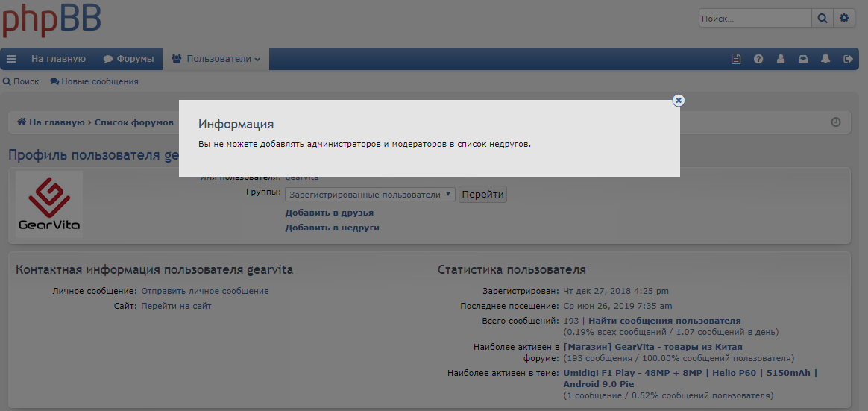The height and width of the screenshot is (411, 868).
Task: Click the document page icon in navbar
Action: click(x=736, y=59)
